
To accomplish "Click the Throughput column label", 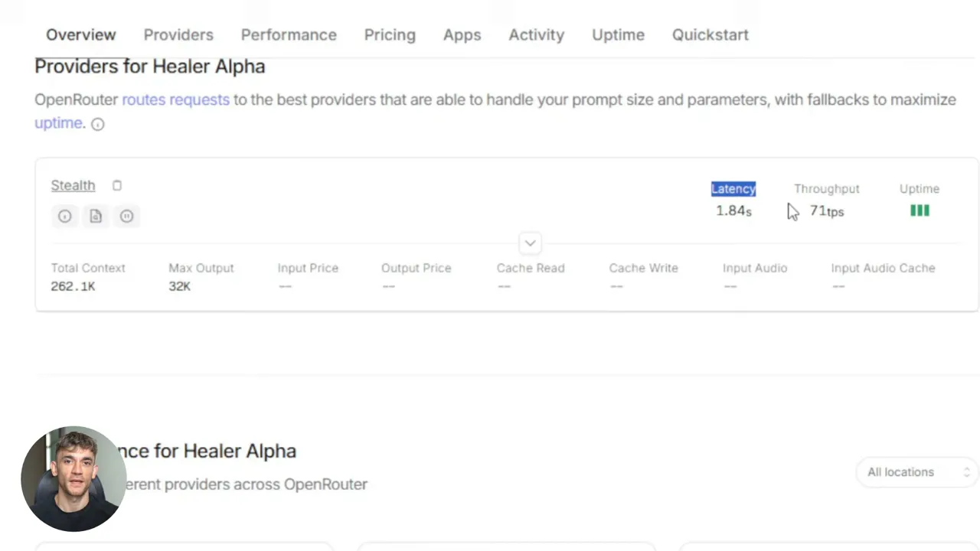I will coord(826,188).
